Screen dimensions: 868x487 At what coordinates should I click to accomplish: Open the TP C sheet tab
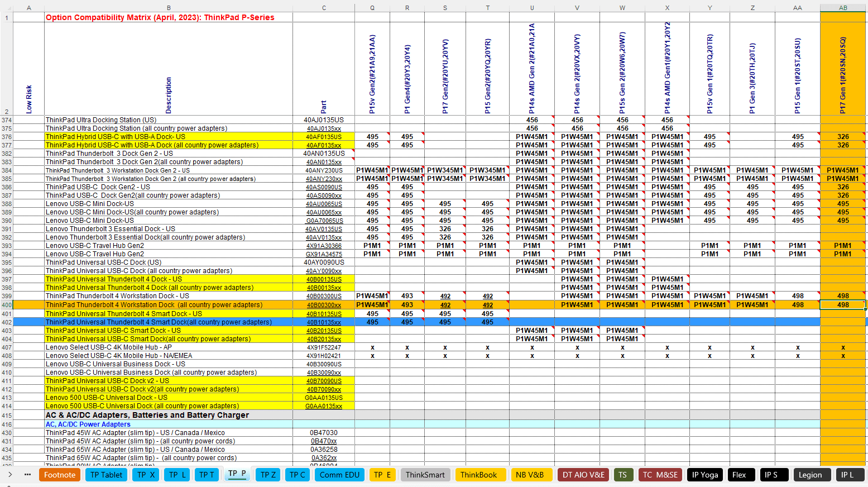click(298, 475)
